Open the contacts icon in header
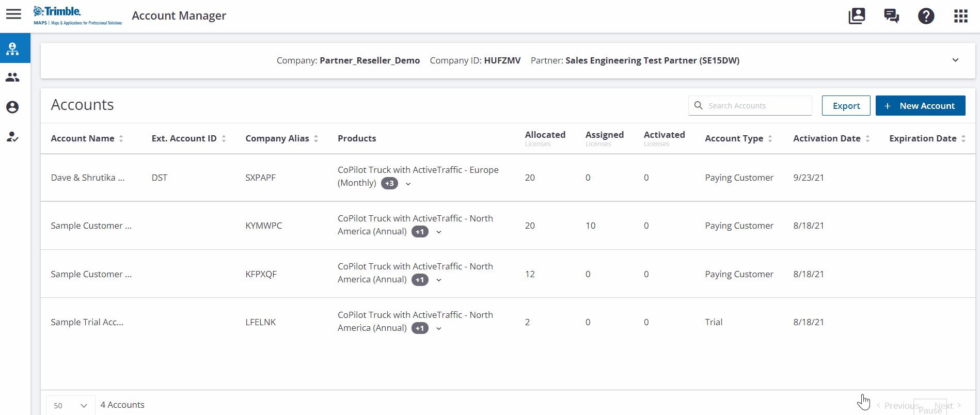This screenshot has width=980, height=415. click(x=857, y=16)
